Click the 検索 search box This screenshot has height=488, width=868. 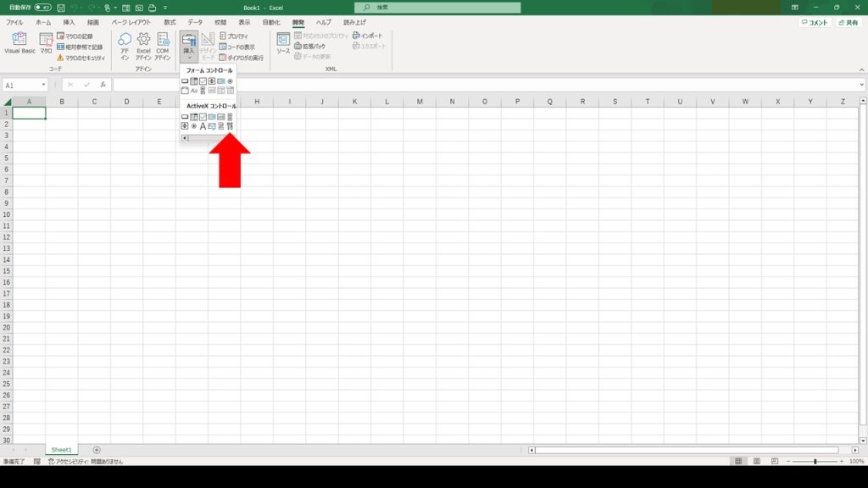437,8
